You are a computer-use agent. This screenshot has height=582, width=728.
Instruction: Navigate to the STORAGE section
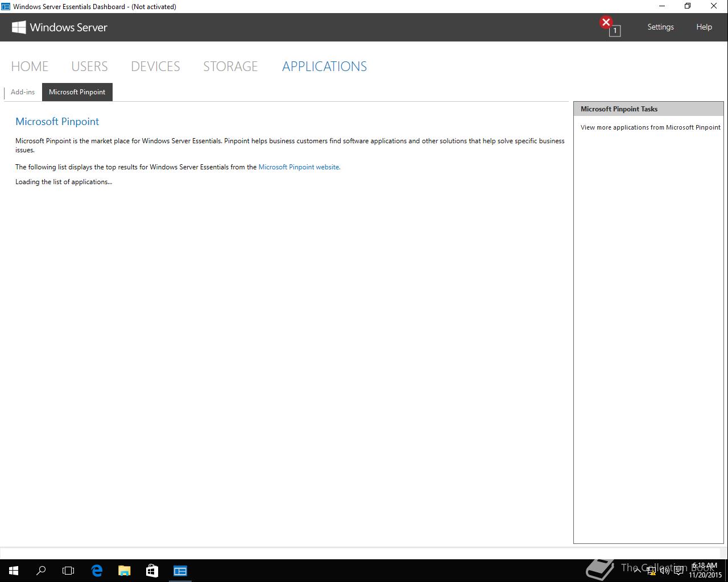(x=230, y=66)
